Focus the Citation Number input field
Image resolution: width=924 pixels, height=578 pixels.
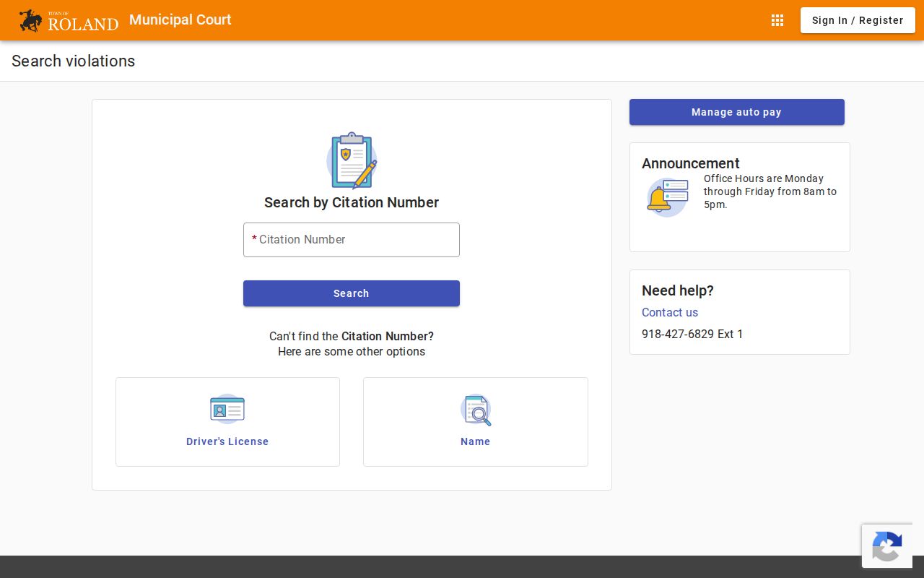coord(352,240)
